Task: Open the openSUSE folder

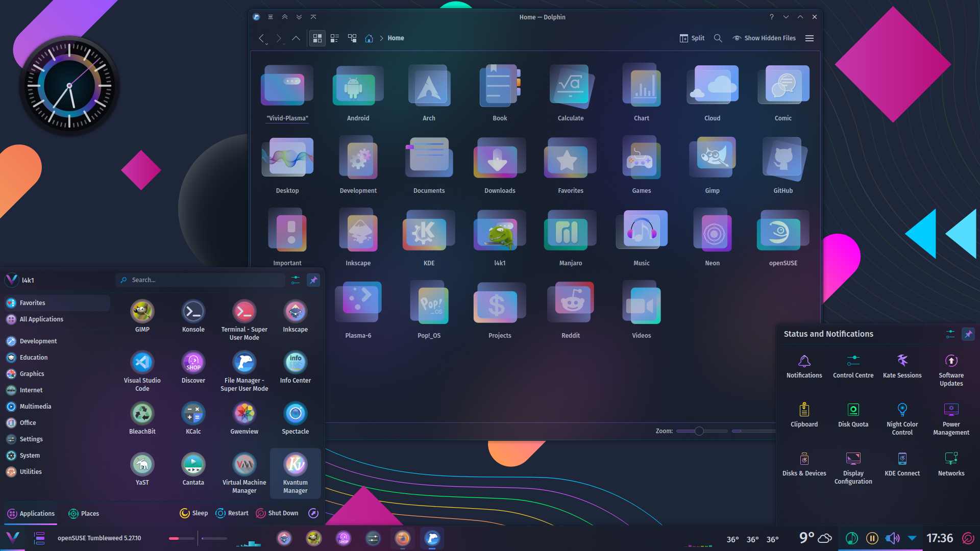Action: 783,238
